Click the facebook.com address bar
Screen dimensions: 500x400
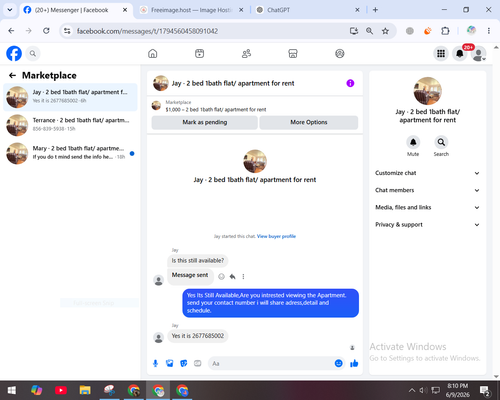[147, 31]
